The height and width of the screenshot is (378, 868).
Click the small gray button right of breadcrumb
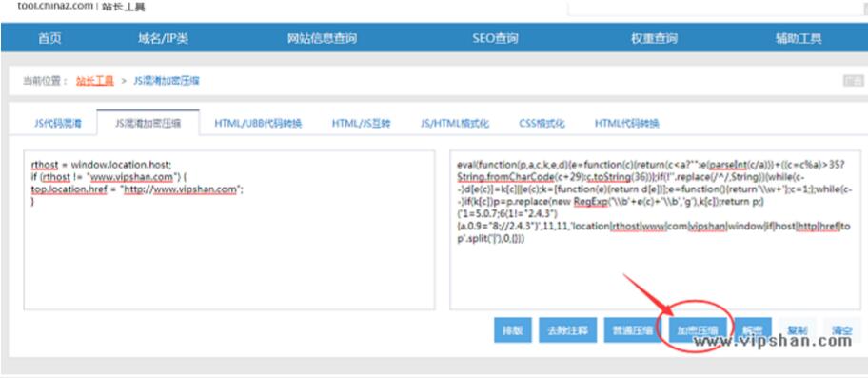[853, 81]
